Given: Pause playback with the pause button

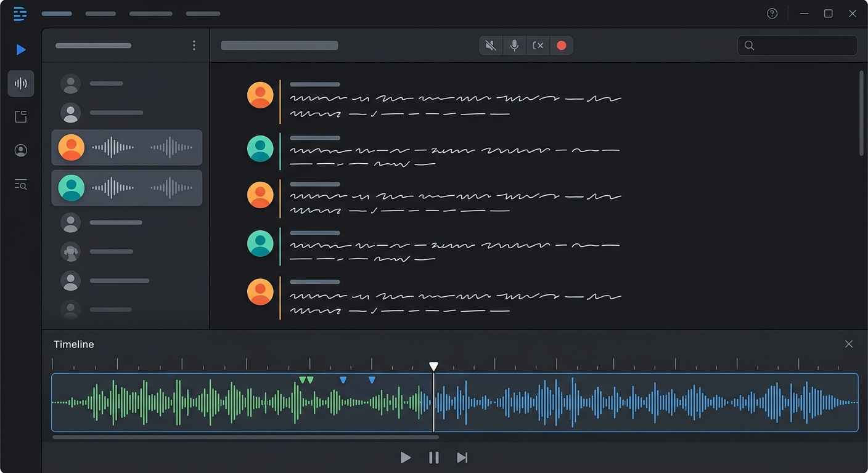Looking at the screenshot, I should tap(434, 458).
